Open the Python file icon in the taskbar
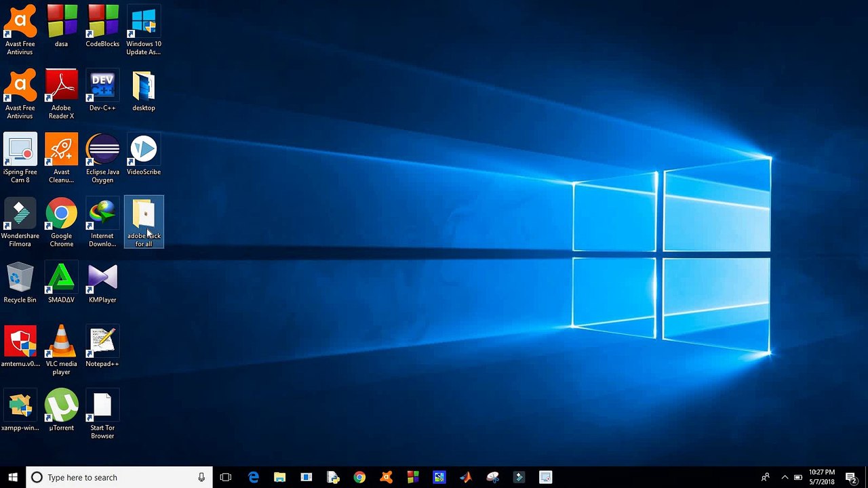 pyautogui.click(x=332, y=477)
